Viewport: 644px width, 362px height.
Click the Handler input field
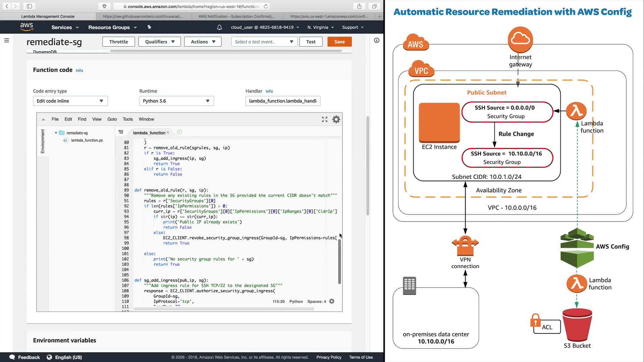[283, 101]
